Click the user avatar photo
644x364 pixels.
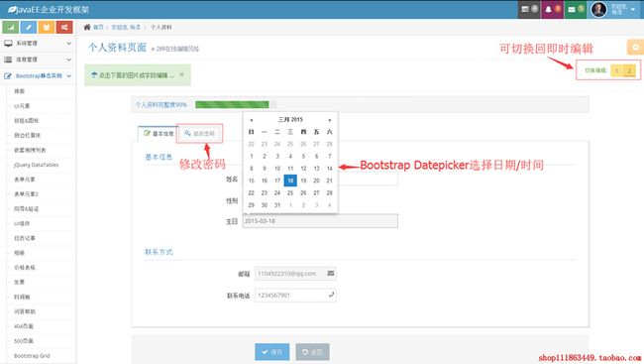click(x=598, y=9)
